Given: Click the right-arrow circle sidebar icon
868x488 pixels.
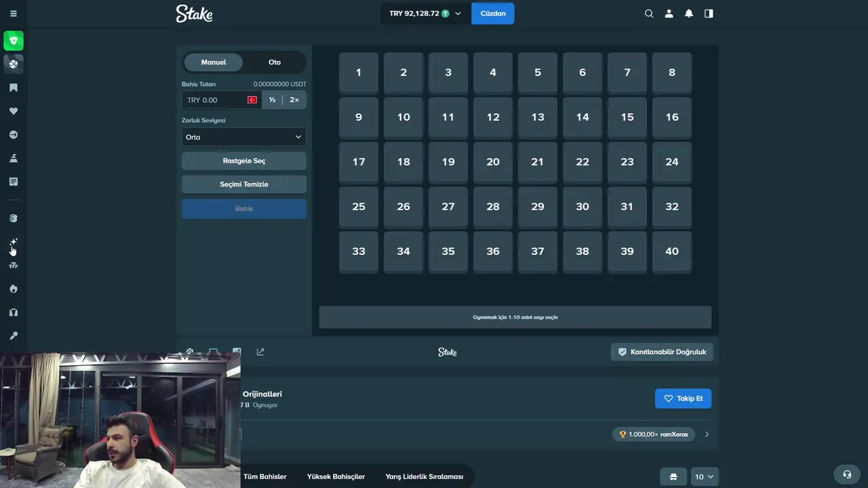Looking at the screenshot, I should 14,135.
